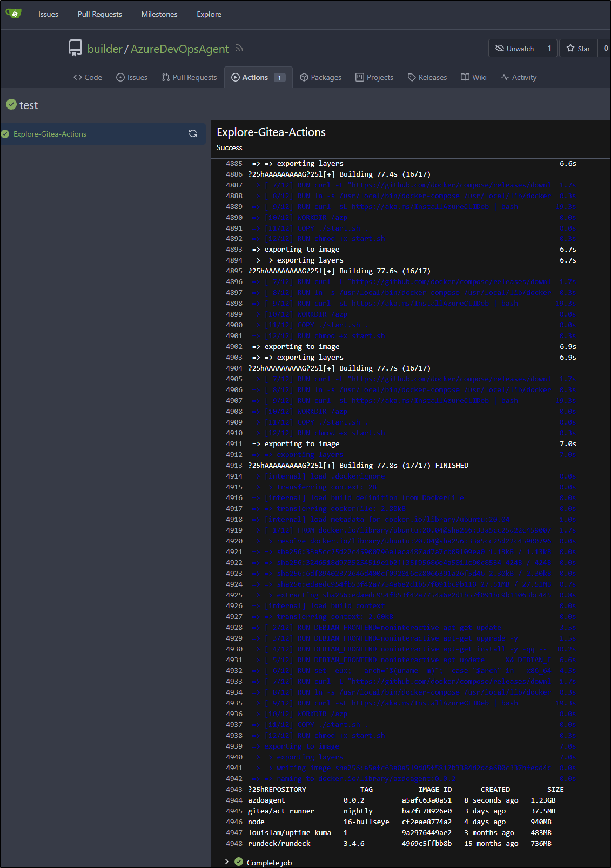Select the Actions tab
611x868 pixels.
click(258, 77)
